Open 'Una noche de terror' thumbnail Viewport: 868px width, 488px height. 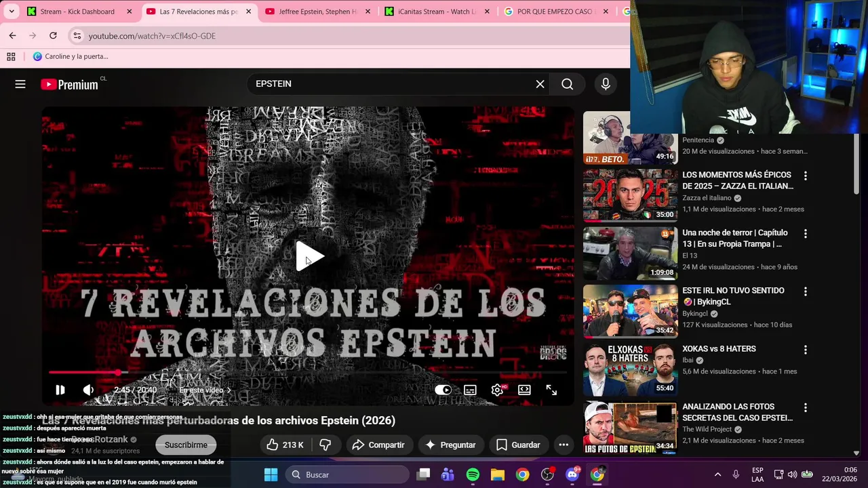(x=630, y=253)
